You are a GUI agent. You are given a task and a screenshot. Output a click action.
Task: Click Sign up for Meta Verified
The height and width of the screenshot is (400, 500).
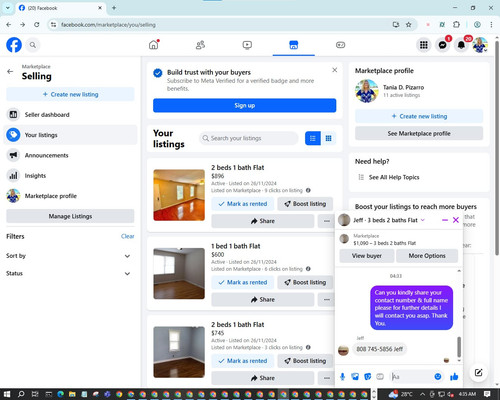[245, 105]
